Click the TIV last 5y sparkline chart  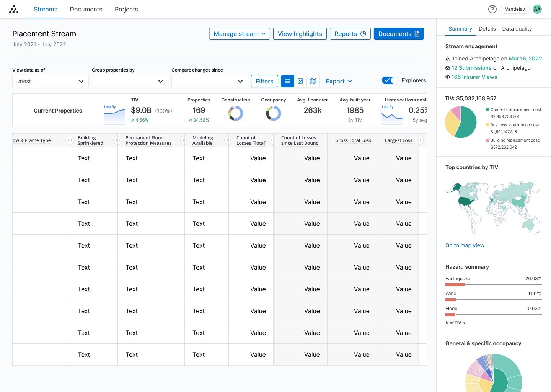[x=114, y=116]
